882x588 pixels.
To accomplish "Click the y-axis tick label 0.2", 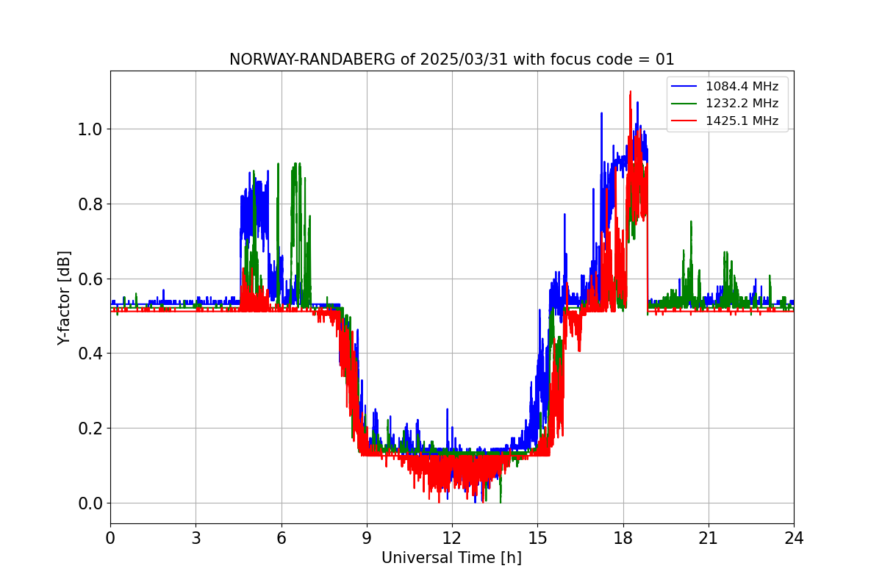I will point(90,429).
